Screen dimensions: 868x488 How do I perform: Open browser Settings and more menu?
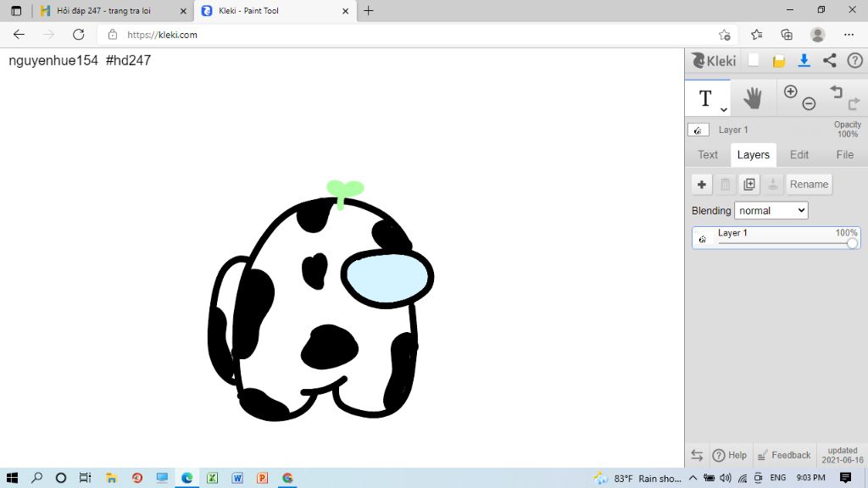849,35
